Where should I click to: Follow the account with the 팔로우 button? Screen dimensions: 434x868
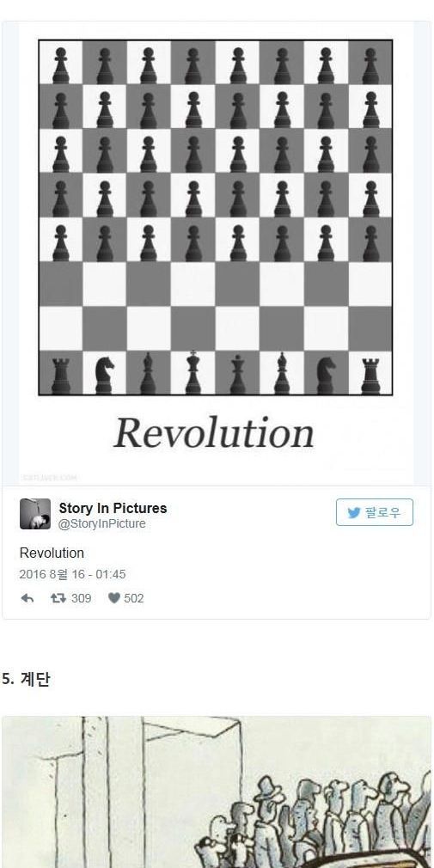(374, 512)
